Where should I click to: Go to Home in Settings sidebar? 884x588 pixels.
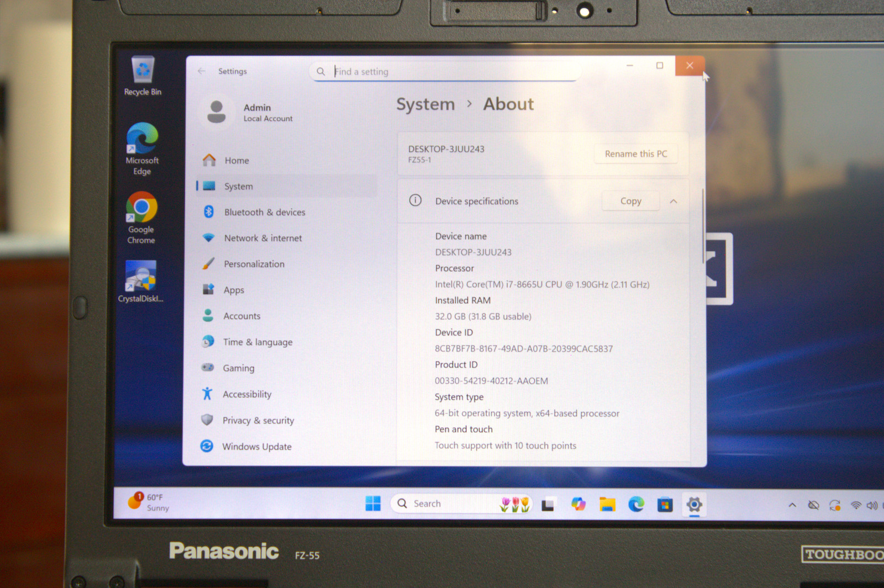[287, 161]
